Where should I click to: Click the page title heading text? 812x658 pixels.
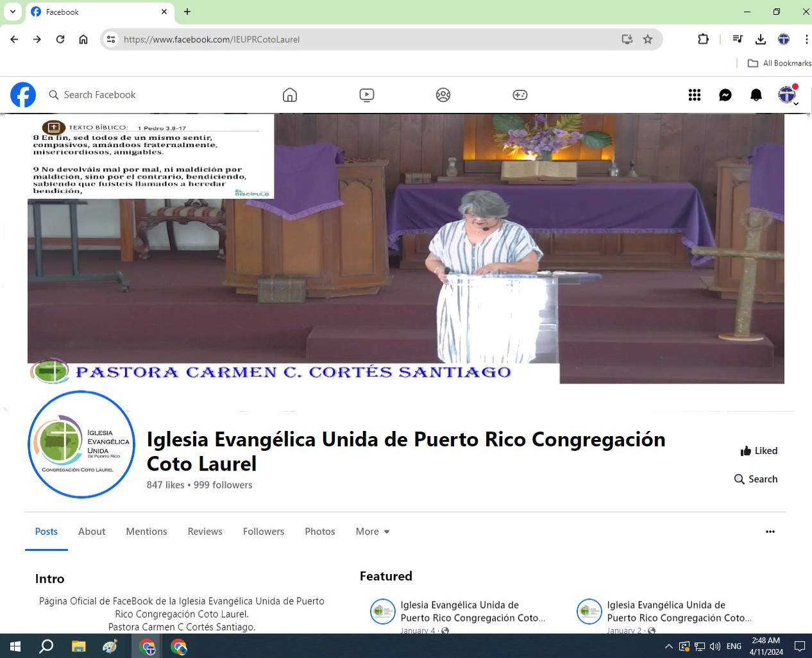(406, 451)
